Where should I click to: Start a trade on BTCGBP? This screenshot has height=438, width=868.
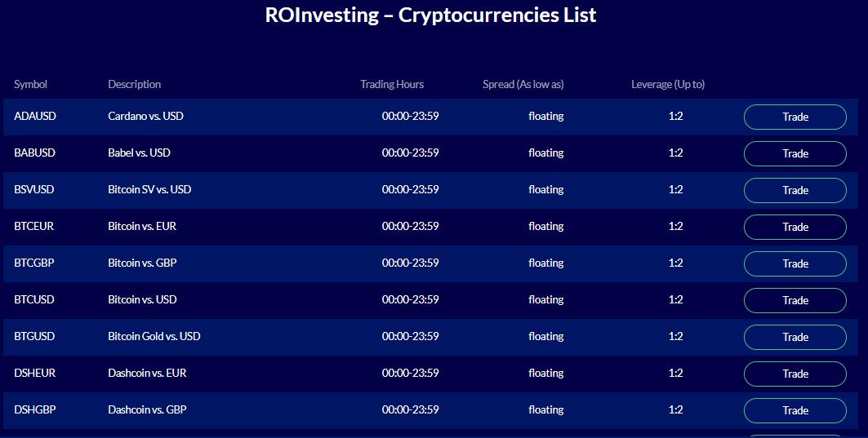tap(795, 263)
